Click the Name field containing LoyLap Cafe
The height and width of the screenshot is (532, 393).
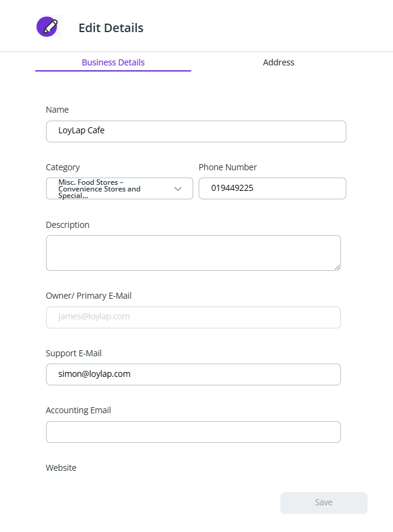(196, 131)
